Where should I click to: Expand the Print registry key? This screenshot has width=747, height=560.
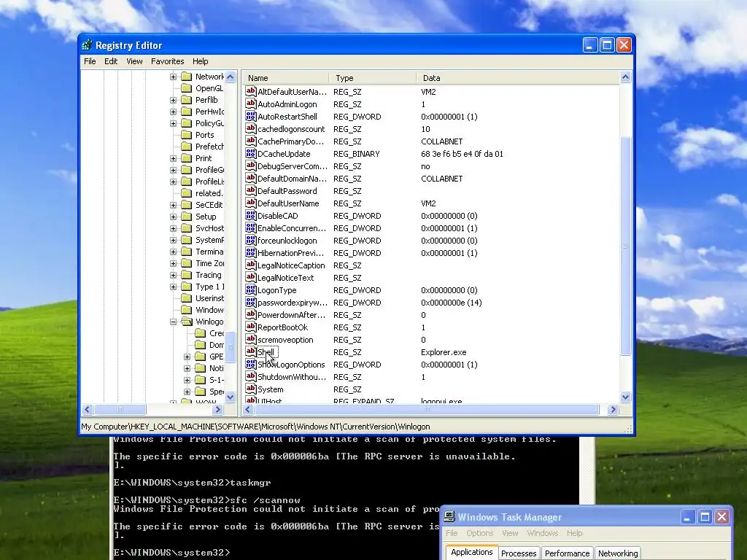coord(174,158)
